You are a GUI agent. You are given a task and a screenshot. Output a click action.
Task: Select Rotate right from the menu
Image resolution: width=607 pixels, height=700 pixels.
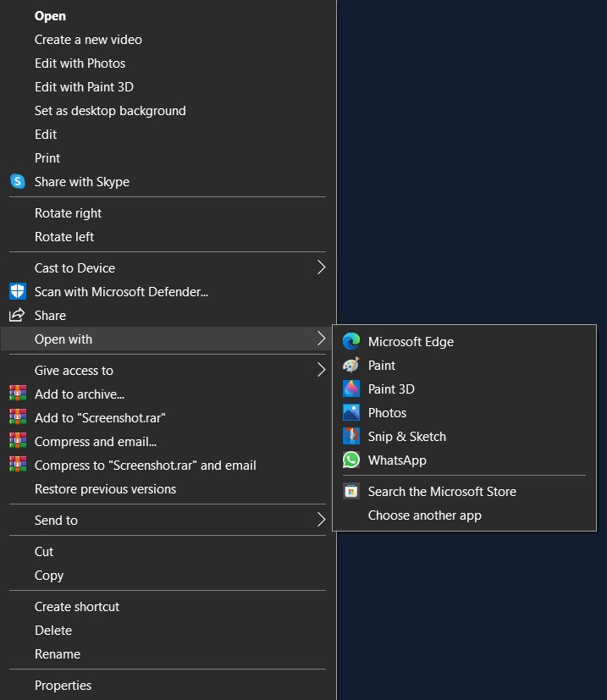(x=68, y=212)
